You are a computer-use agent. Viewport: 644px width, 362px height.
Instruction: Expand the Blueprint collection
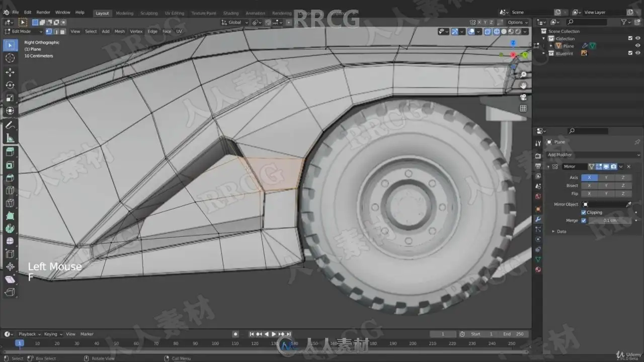pyautogui.click(x=544, y=53)
